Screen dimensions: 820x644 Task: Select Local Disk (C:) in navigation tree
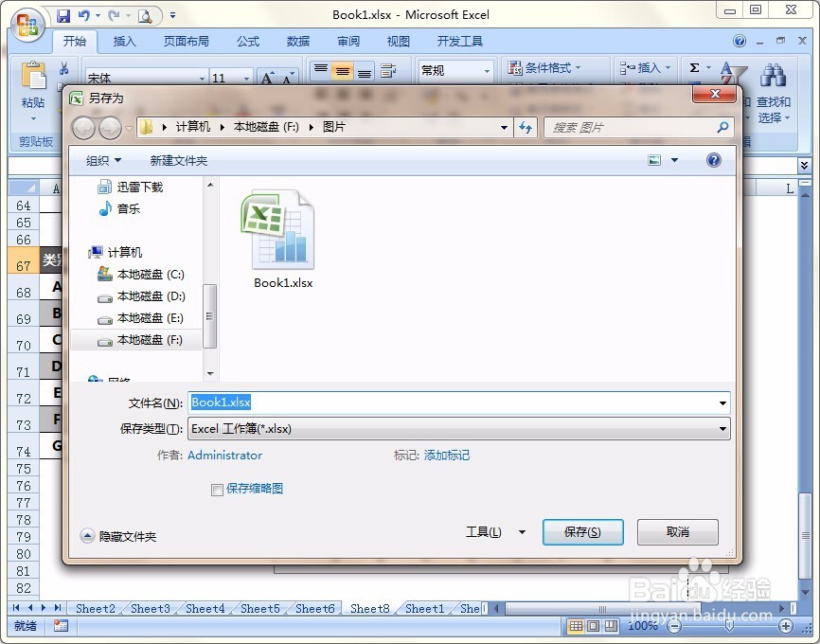coord(141,274)
